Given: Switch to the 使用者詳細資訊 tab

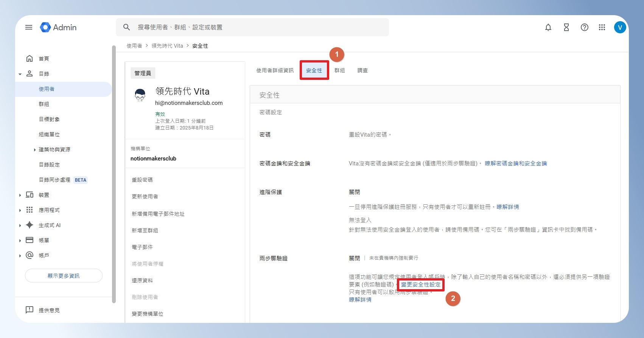Looking at the screenshot, I should pyautogui.click(x=275, y=70).
